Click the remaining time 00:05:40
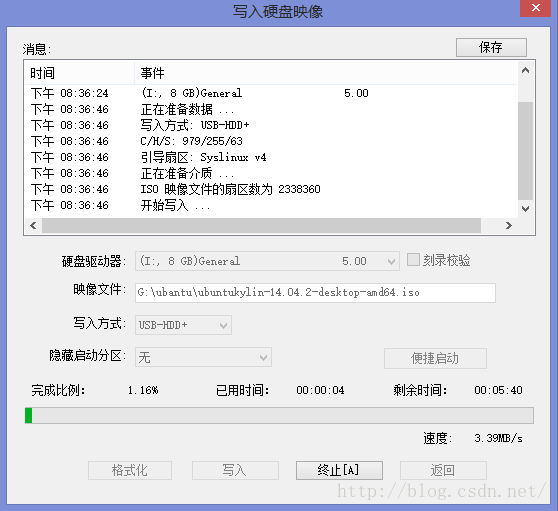The image size is (558, 511). 498,390
